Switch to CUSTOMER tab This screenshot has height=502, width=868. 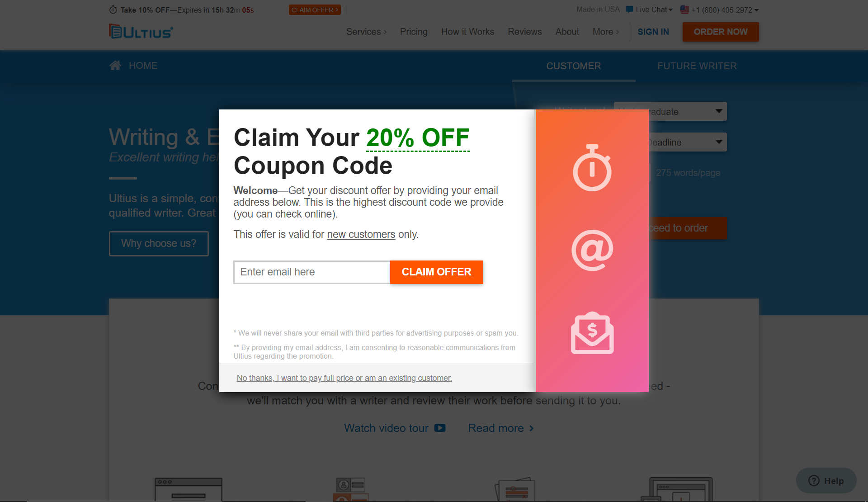574,65
